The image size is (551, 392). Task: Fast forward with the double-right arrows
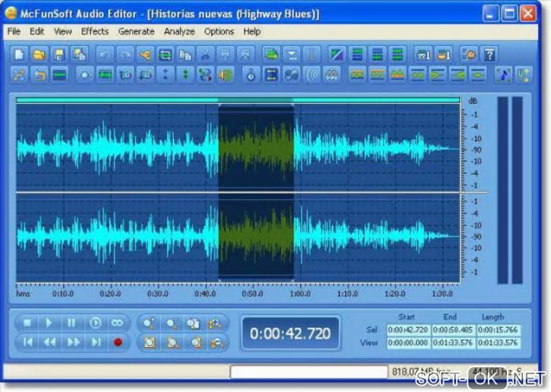[x=73, y=342]
